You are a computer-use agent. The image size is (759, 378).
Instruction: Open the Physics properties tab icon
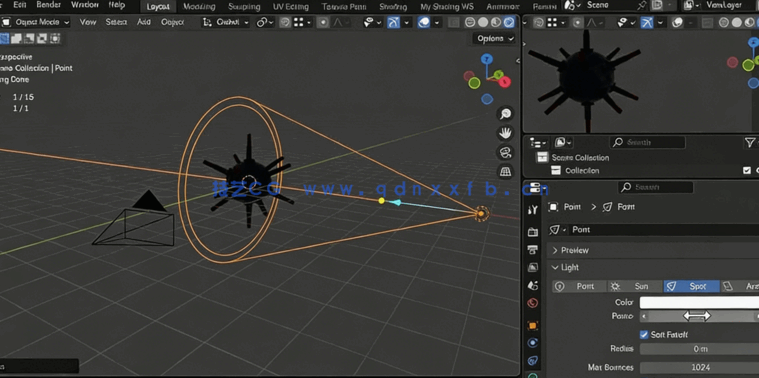pos(533,343)
